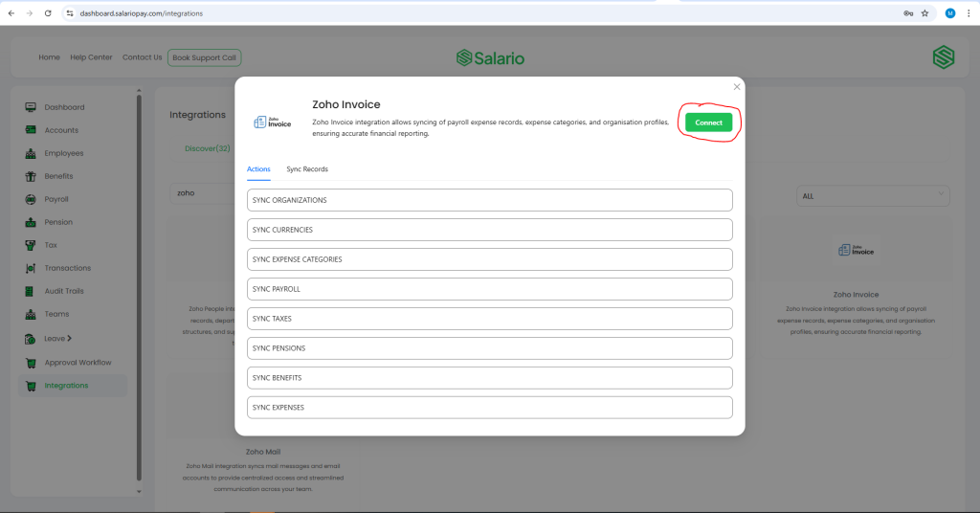Select SYNC PENSIONS action
Screen dimensions: 980x513
click(489, 348)
